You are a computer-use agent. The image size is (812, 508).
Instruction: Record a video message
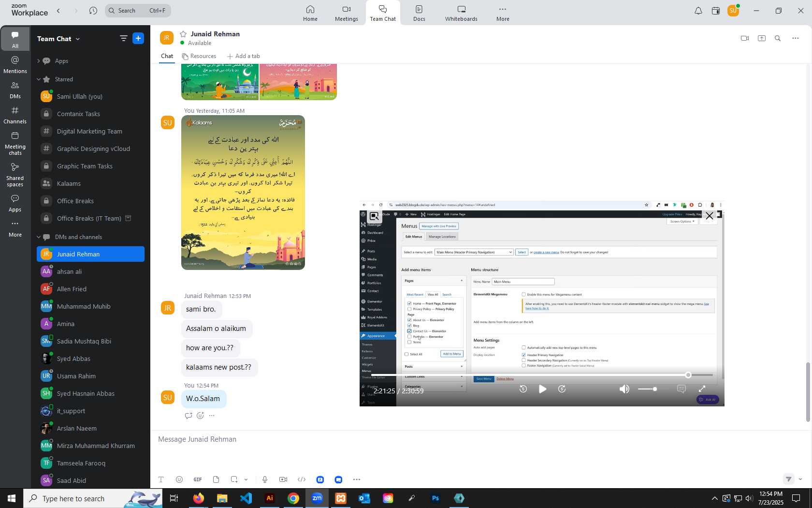[283, 479]
